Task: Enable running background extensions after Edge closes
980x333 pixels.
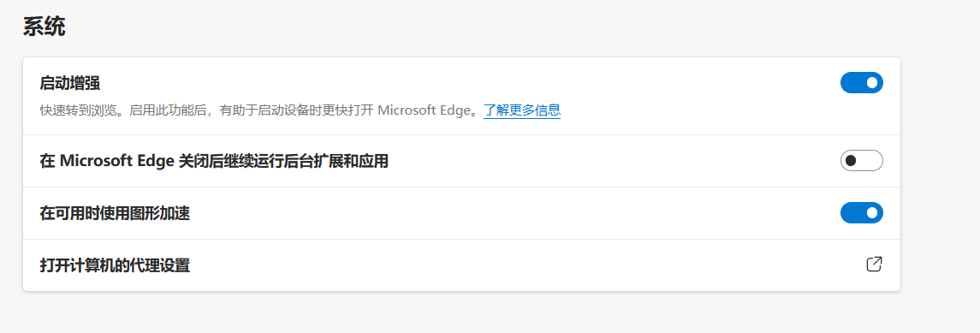Action: [861, 161]
